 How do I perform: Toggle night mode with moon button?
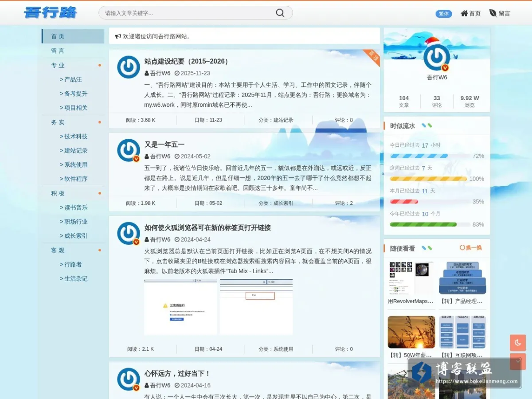[518, 343]
